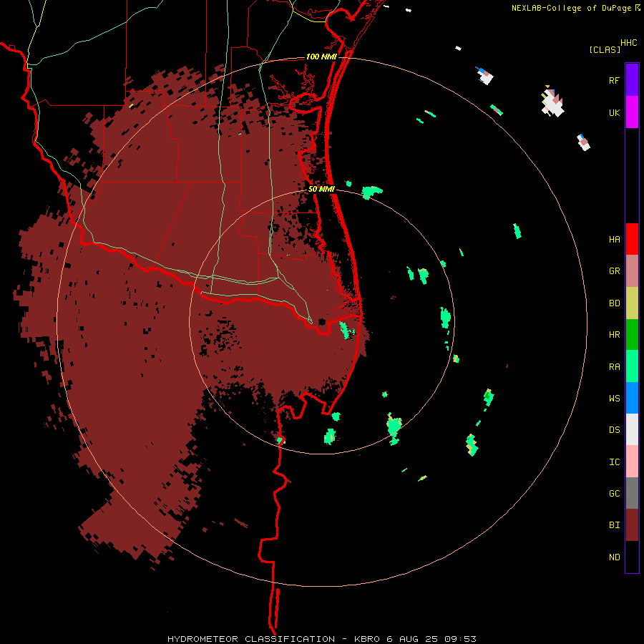Screen dimensions: 644x644
Task: Click the ND black legend swatch
Action: click(x=632, y=557)
